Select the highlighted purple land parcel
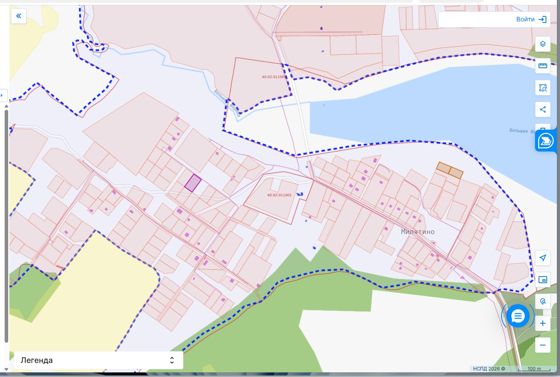 [x=193, y=183]
